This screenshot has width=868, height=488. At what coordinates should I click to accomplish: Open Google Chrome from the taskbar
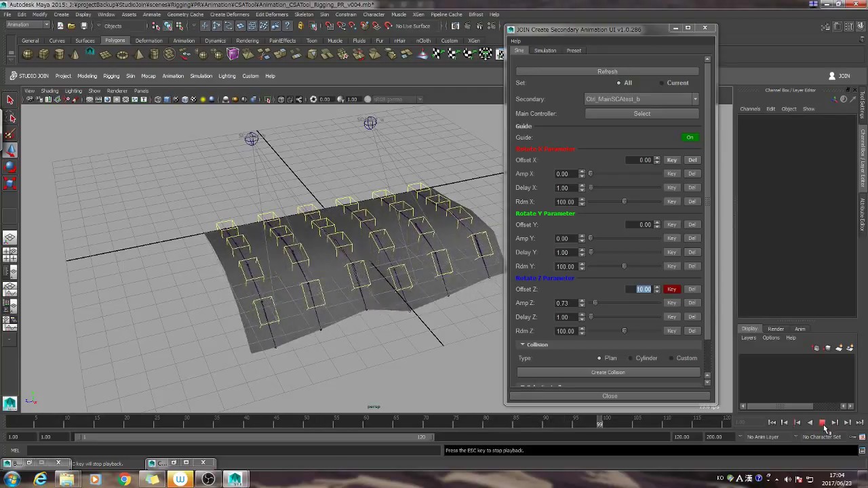point(124,480)
